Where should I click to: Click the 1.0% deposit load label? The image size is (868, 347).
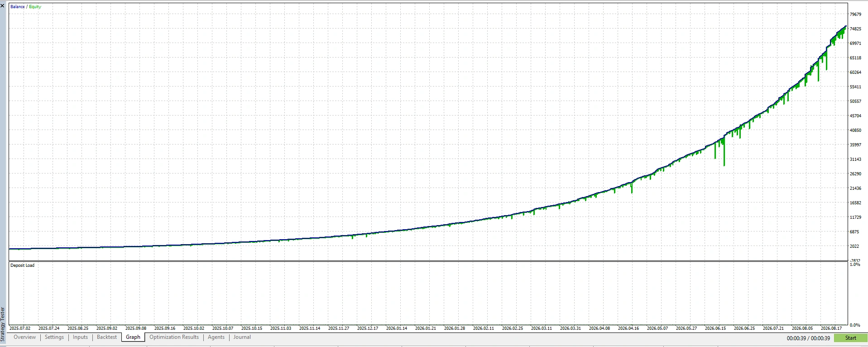(x=855, y=265)
